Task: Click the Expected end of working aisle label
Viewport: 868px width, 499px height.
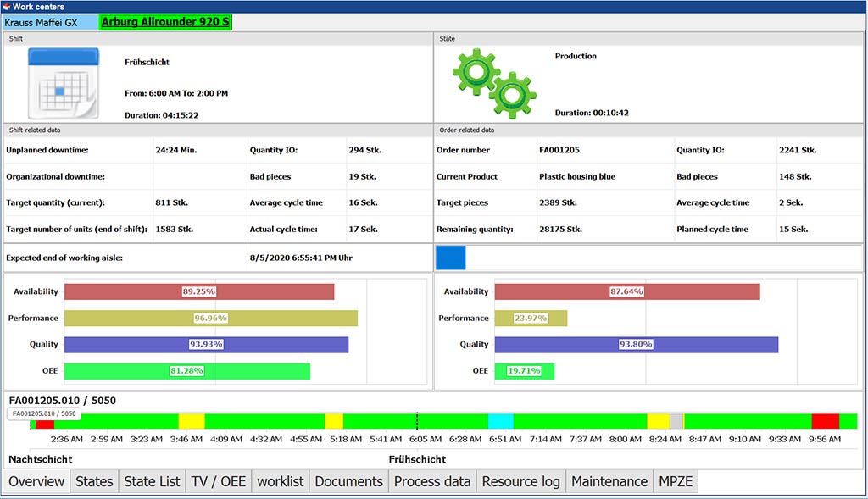Action: [x=64, y=258]
